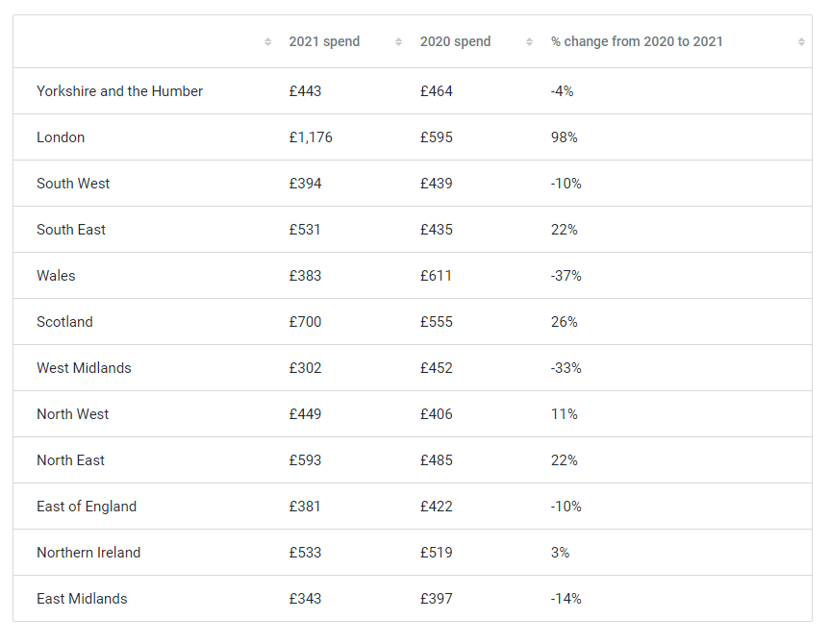Select the Yorkshire and the Humber row label
Image resolution: width=830 pixels, height=644 pixels.
point(119,91)
